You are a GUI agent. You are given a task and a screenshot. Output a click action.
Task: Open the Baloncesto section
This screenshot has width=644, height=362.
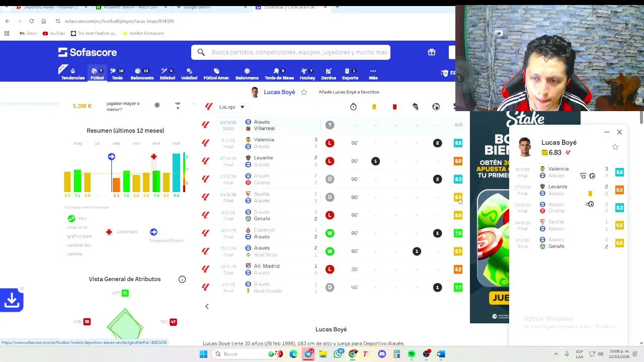[142, 73]
